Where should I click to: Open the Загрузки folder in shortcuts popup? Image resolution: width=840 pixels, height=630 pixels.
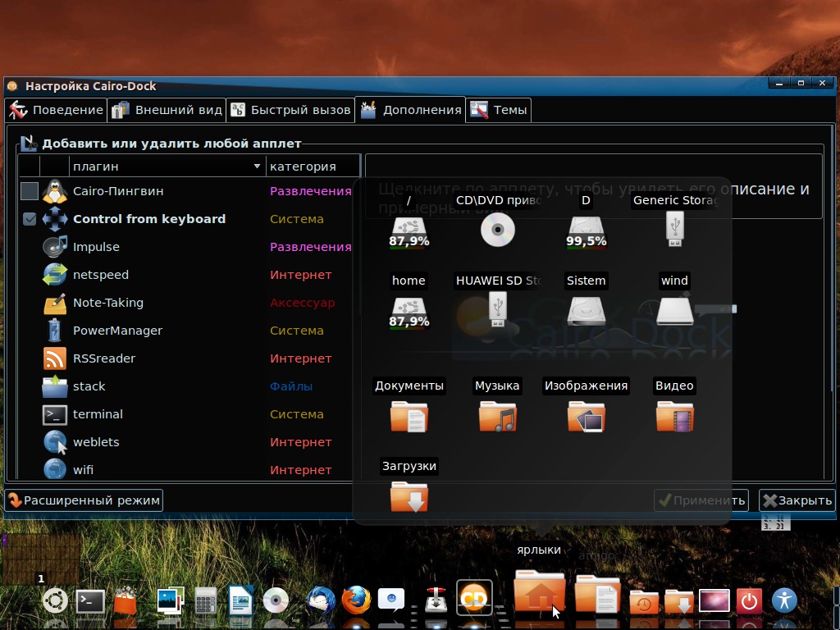409,496
